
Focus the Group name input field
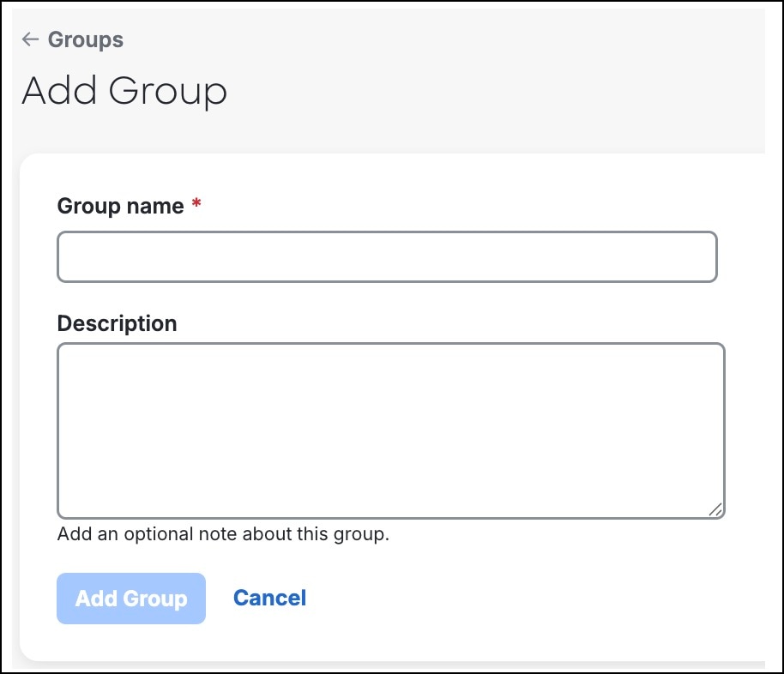tap(386, 256)
